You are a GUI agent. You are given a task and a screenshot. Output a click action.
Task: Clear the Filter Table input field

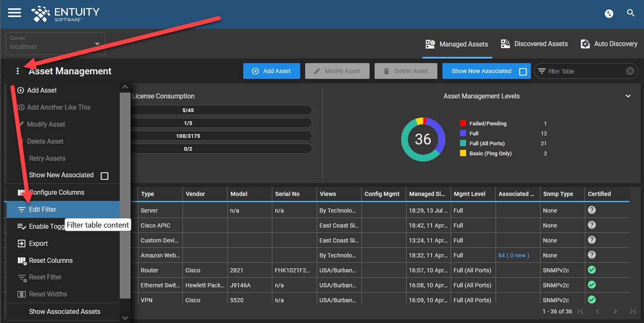click(x=630, y=71)
